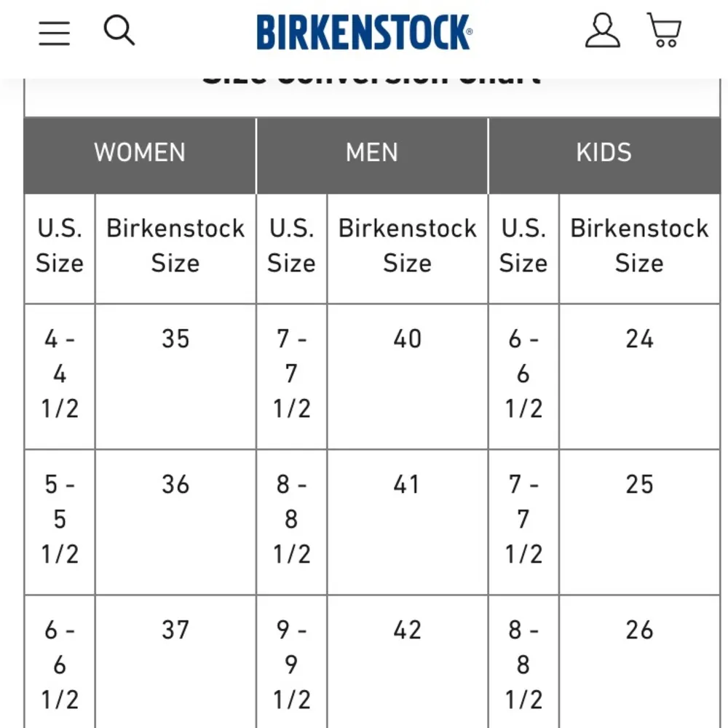Image resolution: width=728 pixels, height=728 pixels.
Task: Click men's U.S. size 8 - 8 1/2 cell
Action: coord(291,520)
